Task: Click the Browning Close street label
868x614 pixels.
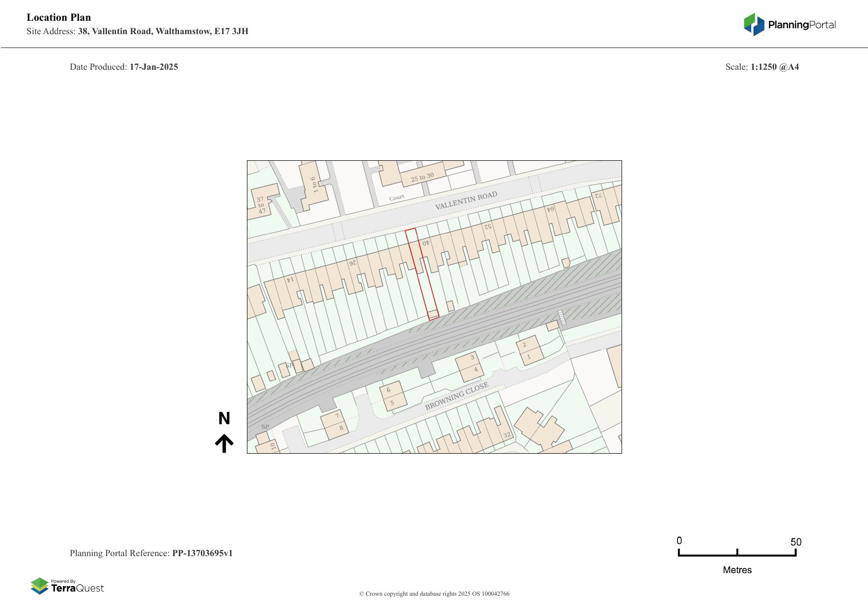Action: [456, 396]
